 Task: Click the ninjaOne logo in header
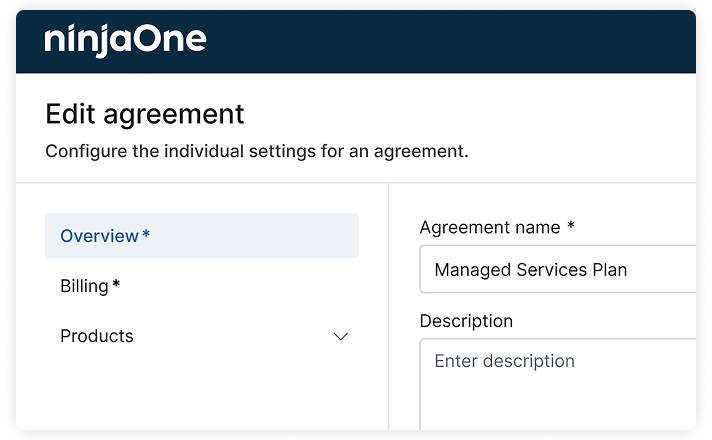[x=125, y=40]
